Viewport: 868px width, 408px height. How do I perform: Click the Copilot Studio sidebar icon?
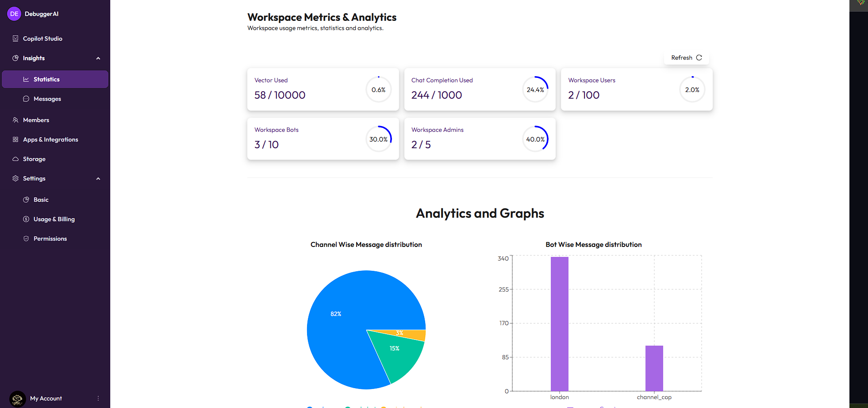[15, 38]
